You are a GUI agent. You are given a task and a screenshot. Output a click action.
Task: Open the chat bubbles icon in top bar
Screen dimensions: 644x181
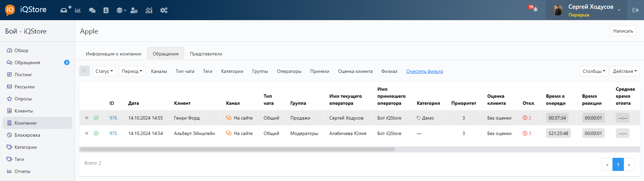click(92, 10)
